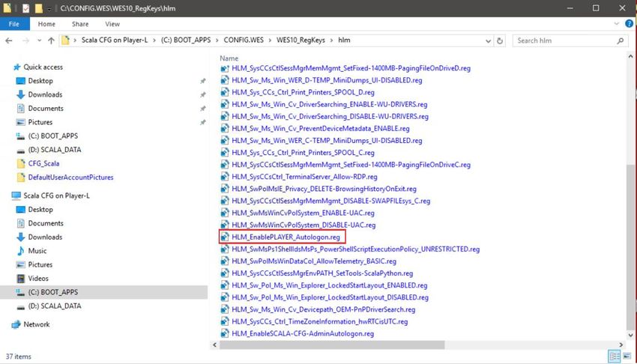
Task: Click the pin icon beside Quick access Pictures
Action: [x=202, y=123]
